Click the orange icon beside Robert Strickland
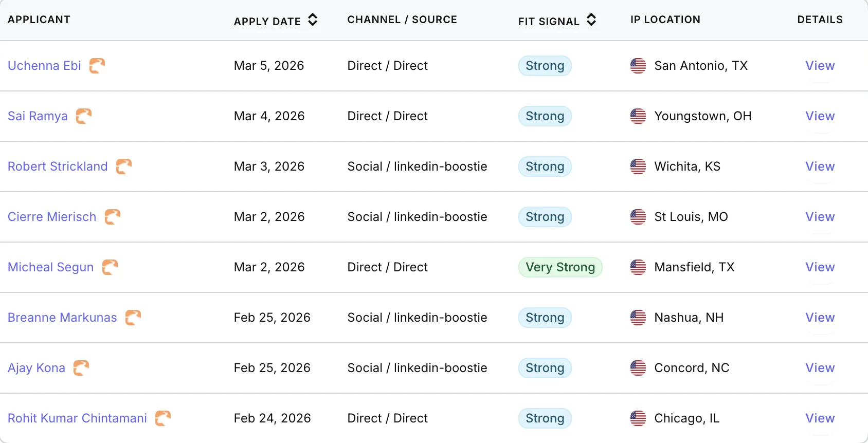The width and height of the screenshot is (868, 443). (124, 167)
